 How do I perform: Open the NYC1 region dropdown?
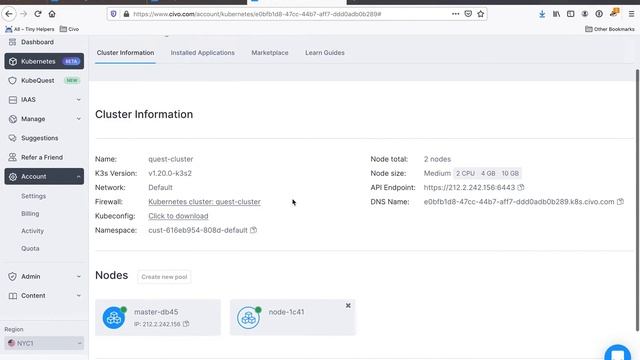(44, 343)
